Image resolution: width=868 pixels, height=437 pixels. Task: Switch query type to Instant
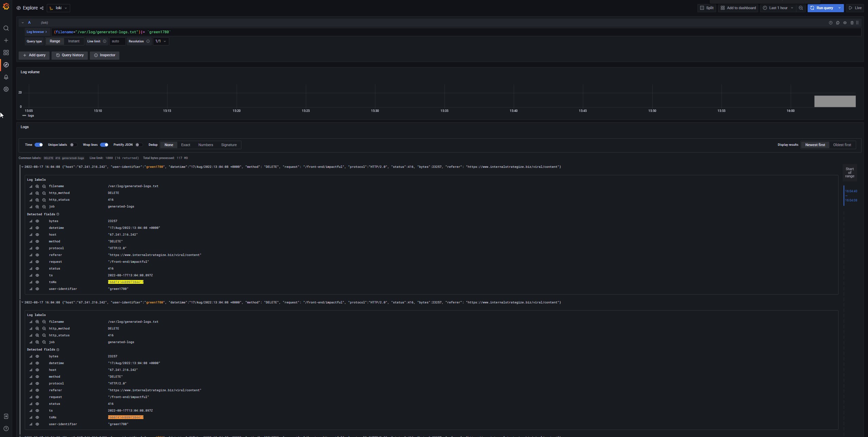pos(73,41)
